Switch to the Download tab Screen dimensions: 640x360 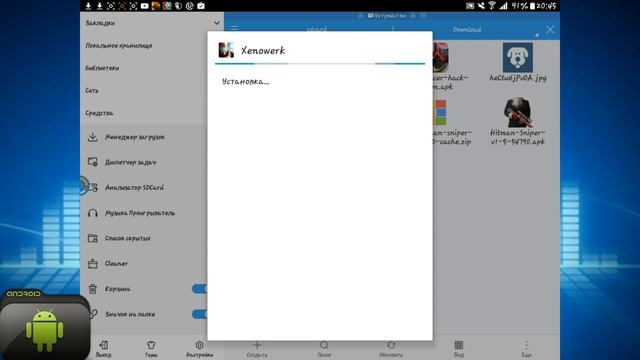click(467, 29)
